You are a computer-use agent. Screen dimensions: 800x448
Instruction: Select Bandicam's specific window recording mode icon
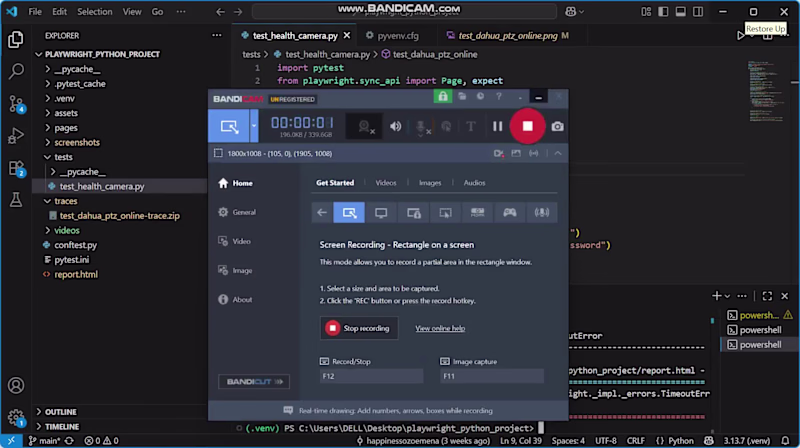(413, 212)
